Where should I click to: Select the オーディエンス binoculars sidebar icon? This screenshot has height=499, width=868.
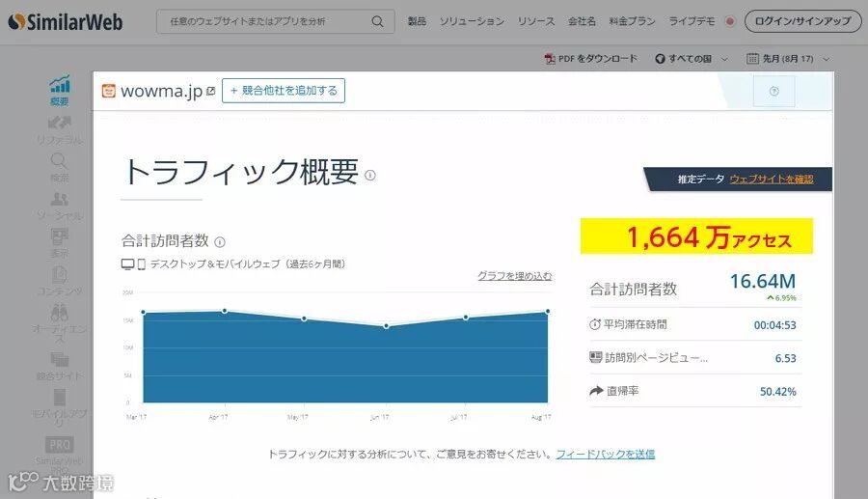(59, 313)
